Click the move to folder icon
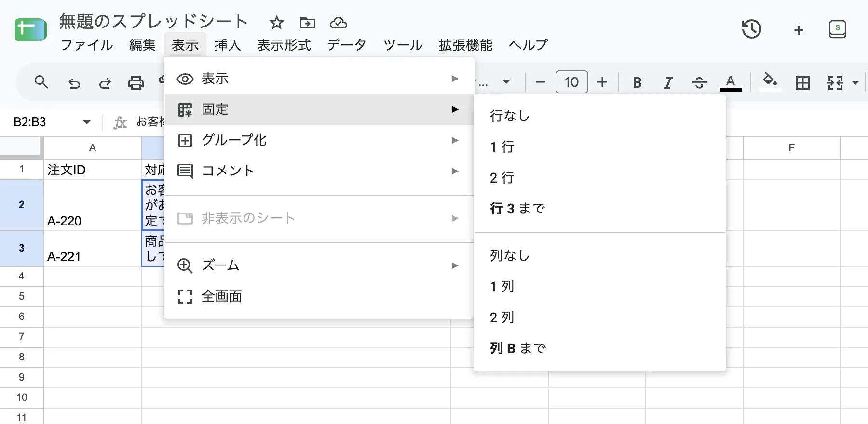The height and width of the screenshot is (424, 868). [x=308, y=23]
